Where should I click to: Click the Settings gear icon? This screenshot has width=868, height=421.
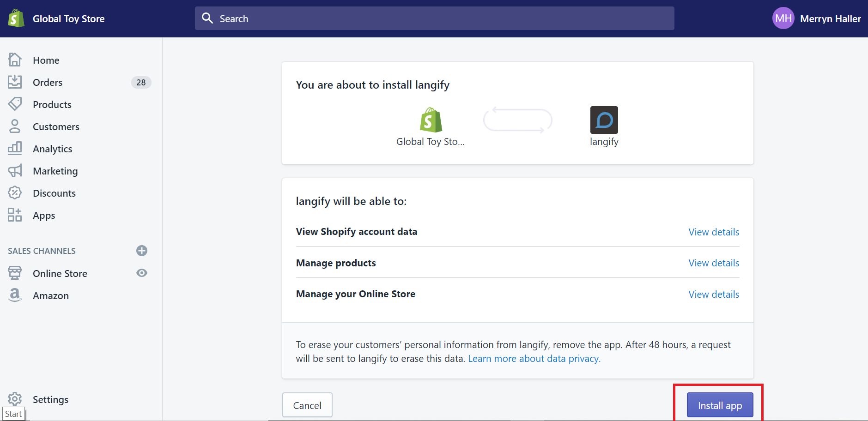(15, 399)
